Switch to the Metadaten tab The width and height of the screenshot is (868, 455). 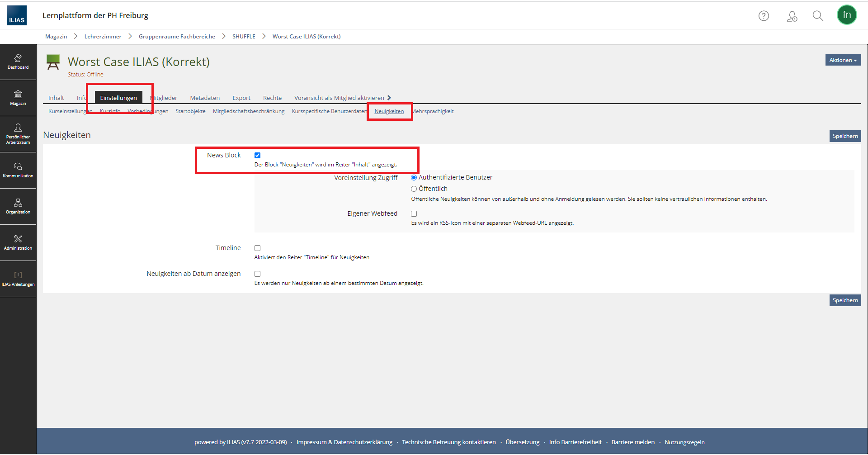click(205, 98)
